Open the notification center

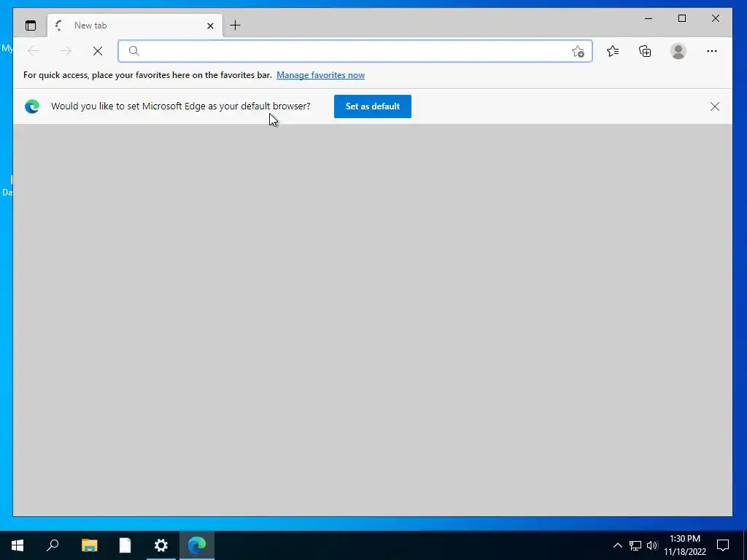tap(723, 545)
